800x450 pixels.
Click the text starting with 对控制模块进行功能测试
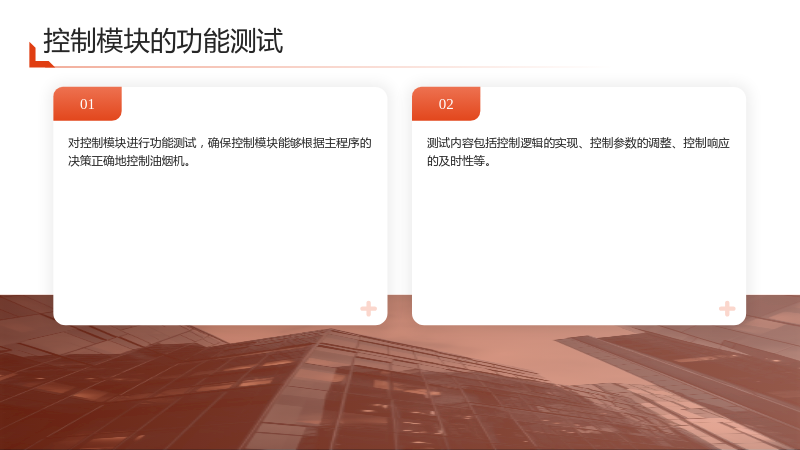tap(220, 152)
